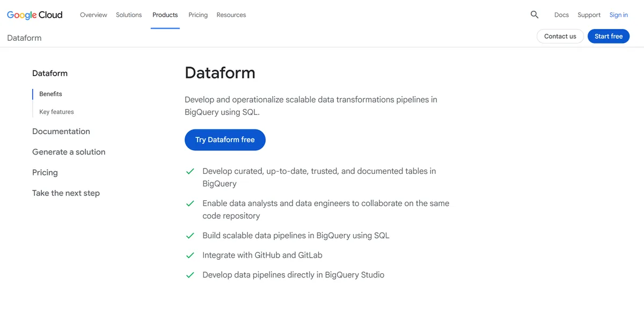
Task: Click checkmark beside 'Develop data pipelines directly'
Action: [x=190, y=275]
